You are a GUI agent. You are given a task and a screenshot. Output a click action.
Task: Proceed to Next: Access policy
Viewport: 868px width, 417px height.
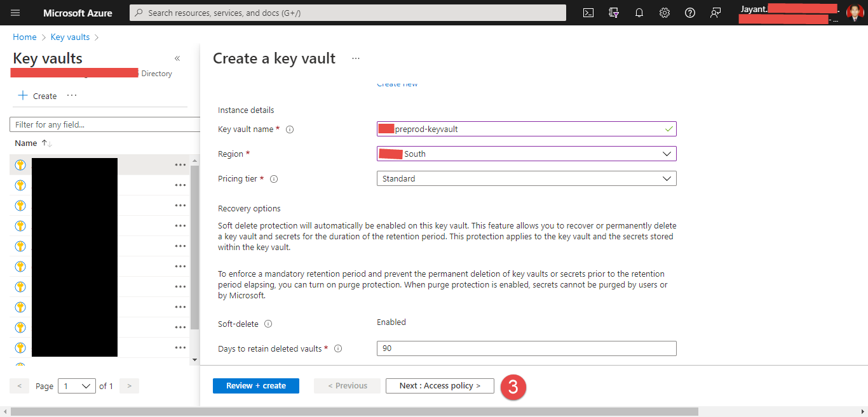[440, 386]
